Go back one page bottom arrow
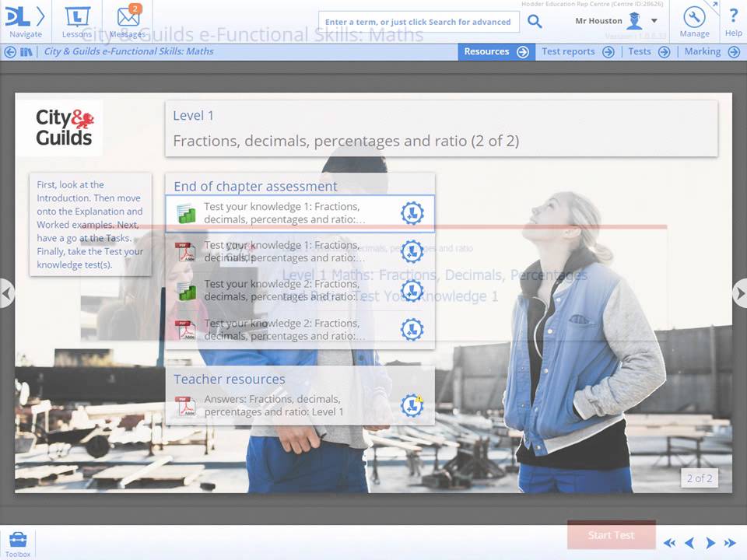Image resolution: width=747 pixels, height=560 pixels. [x=689, y=543]
